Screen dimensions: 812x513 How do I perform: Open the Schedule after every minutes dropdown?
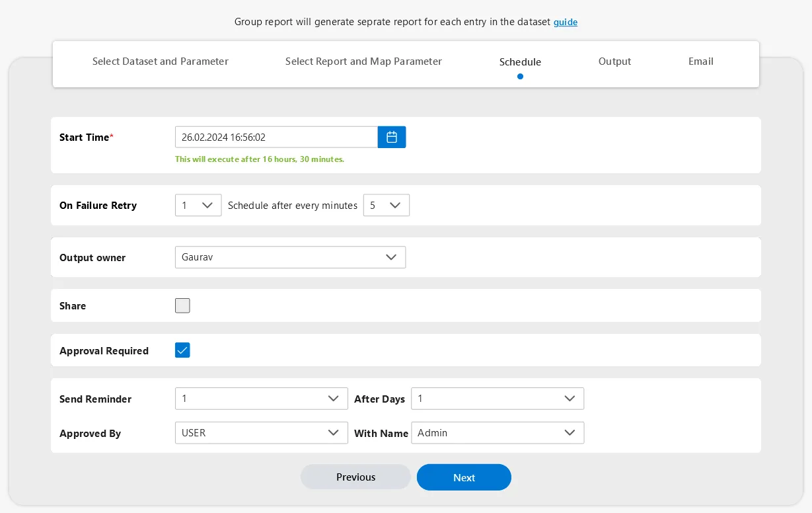click(387, 205)
